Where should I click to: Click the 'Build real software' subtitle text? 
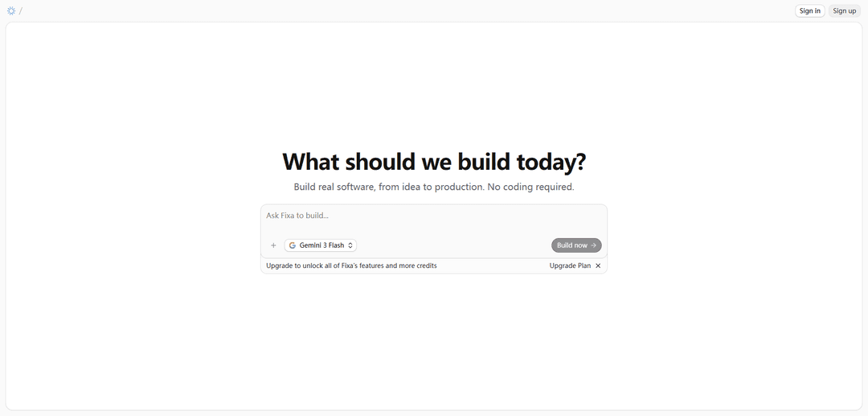pos(434,187)
